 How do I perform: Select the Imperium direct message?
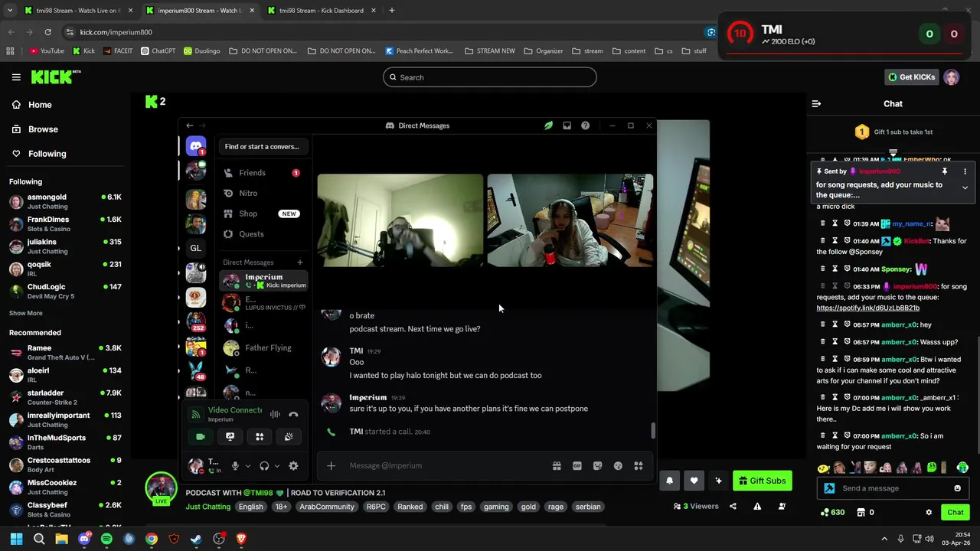coord(263,281)
